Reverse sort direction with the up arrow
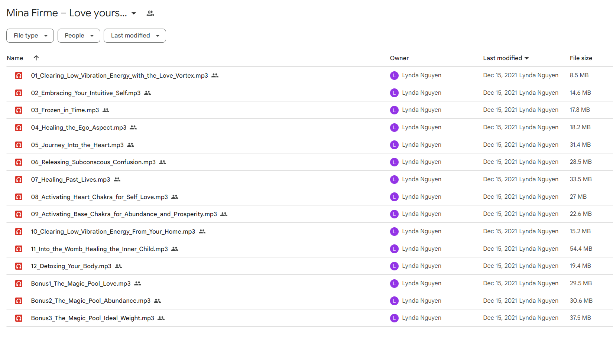 (36, 58)
